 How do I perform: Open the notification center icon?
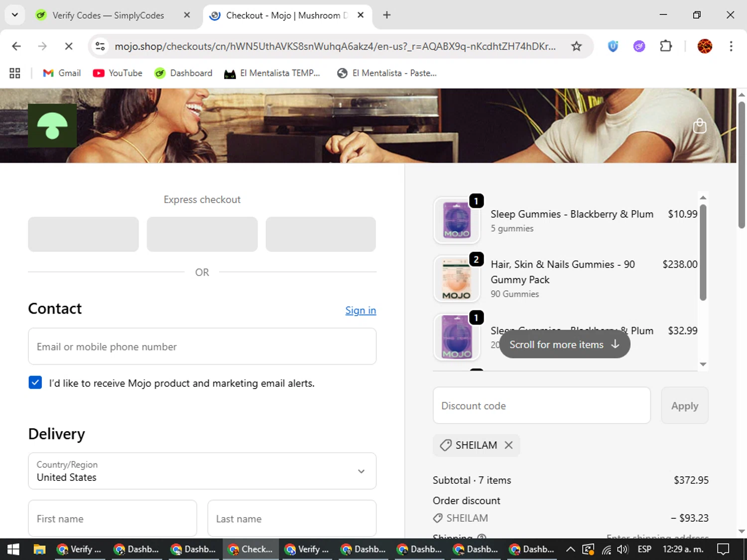[x=723, y=549]
